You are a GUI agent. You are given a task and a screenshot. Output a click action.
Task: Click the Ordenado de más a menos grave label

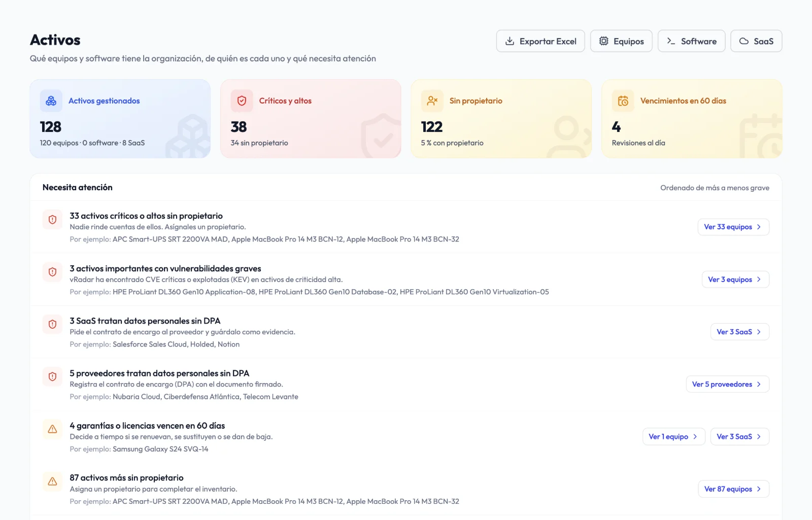(715, 188)
